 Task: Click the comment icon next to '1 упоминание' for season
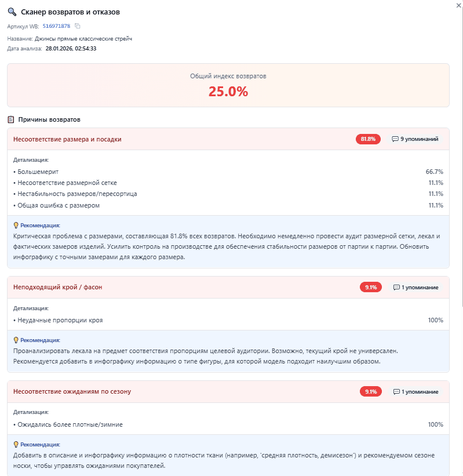pyautogui.click(x=396, y=391)
